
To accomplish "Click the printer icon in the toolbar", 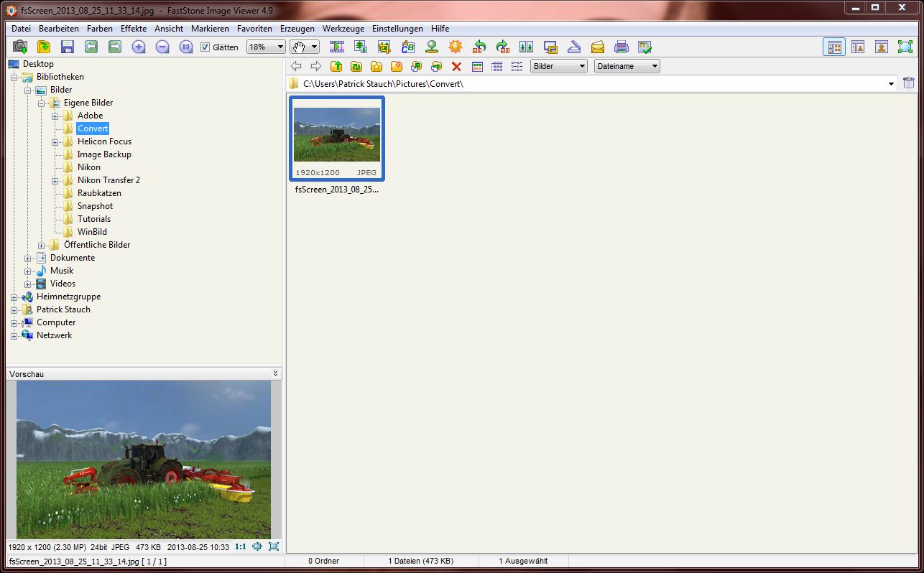I will (x=622, y=47).
